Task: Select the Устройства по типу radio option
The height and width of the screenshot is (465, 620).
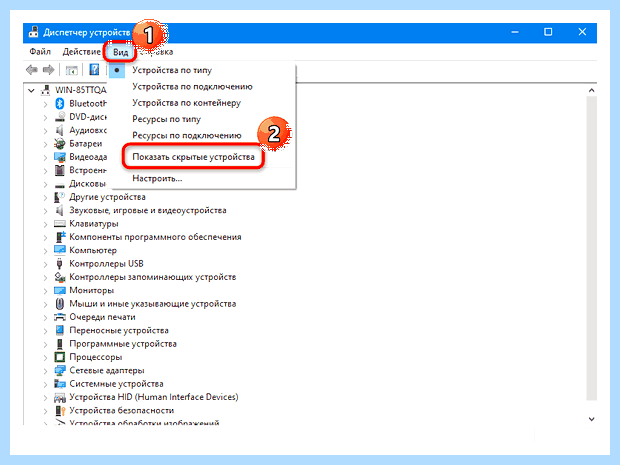Action: [x=172, y=70]
